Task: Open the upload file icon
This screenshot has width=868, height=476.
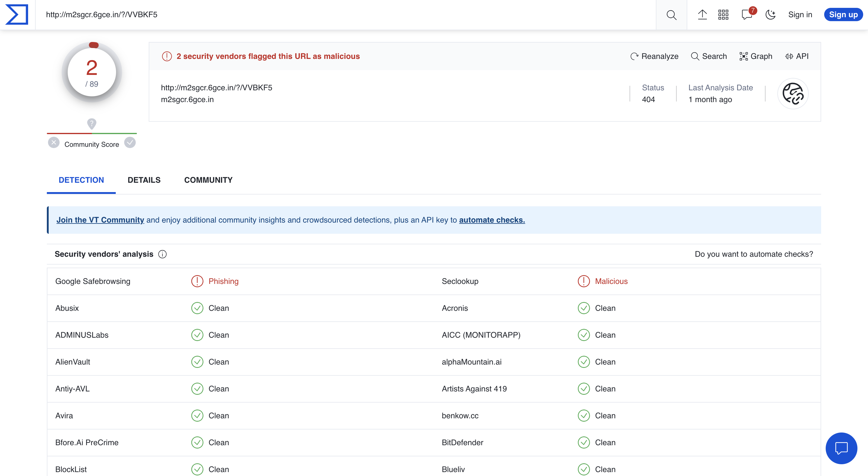Action: [x=702, y=14]
